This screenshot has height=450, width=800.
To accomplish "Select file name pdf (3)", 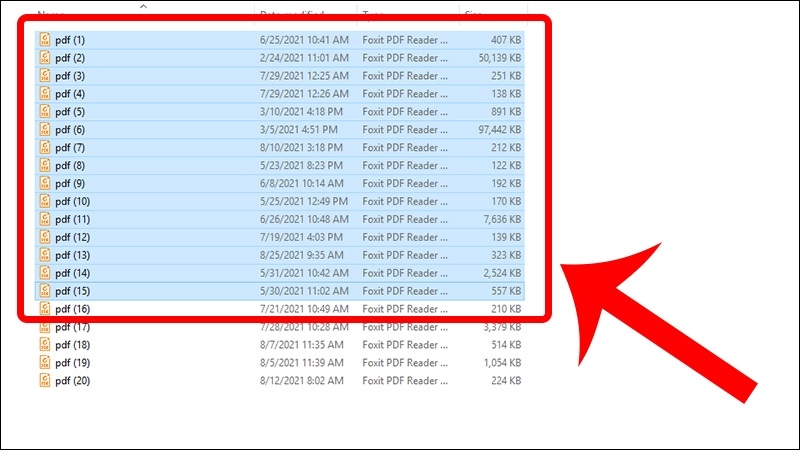I will pos(70,76).
